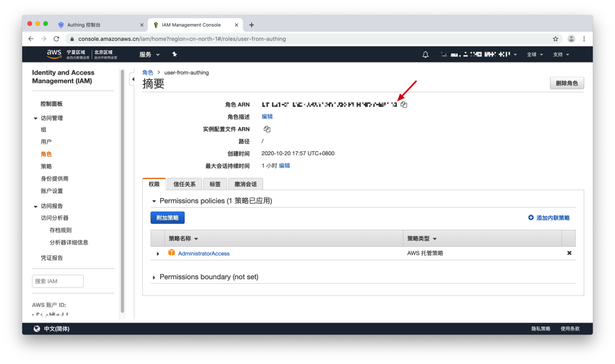Open the account name dropdown
This screenshot has width=615, height=364.
click(478, 55)
